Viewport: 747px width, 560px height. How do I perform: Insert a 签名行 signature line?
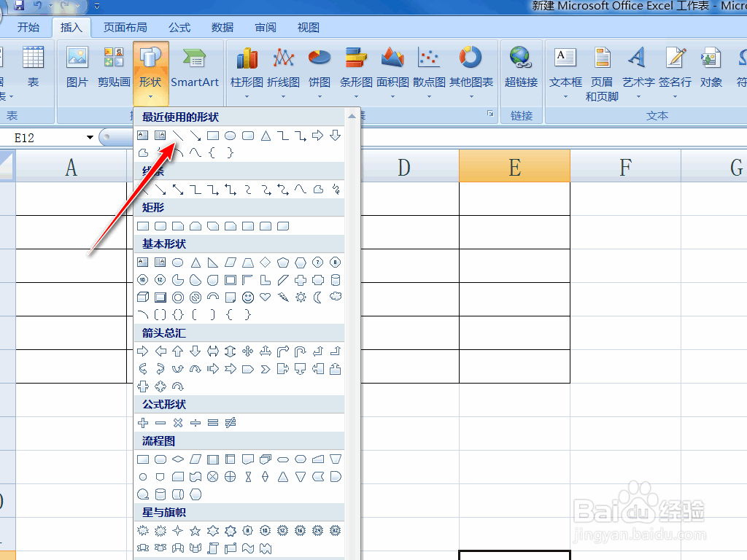(675, 71)
